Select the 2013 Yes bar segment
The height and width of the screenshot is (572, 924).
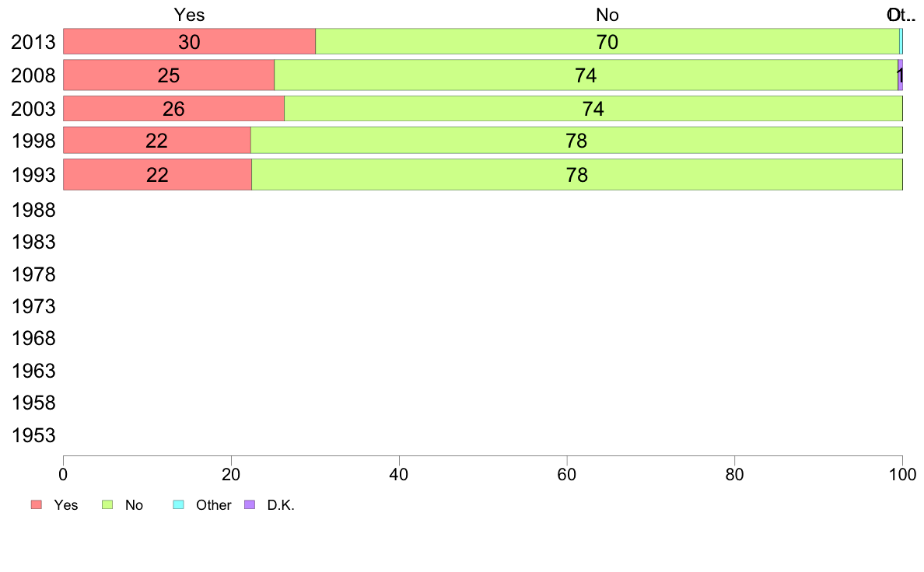point(189,42)
